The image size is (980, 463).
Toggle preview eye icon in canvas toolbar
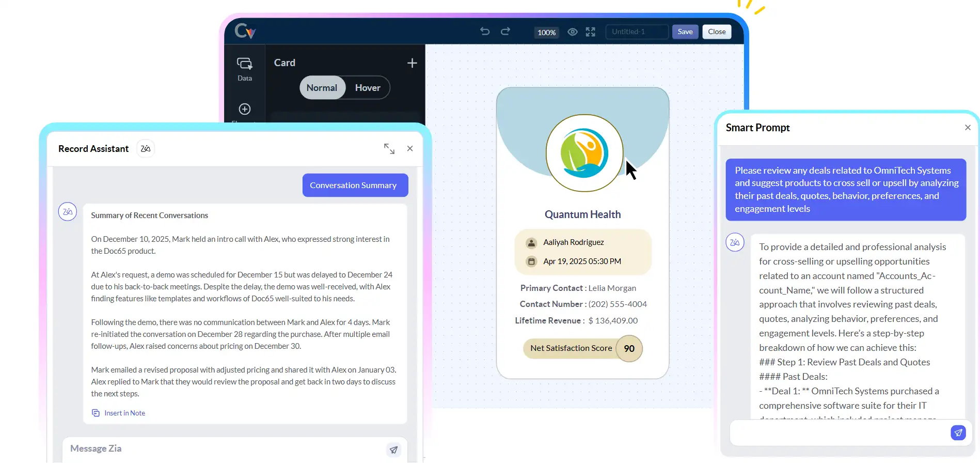[x=573, y=32]
